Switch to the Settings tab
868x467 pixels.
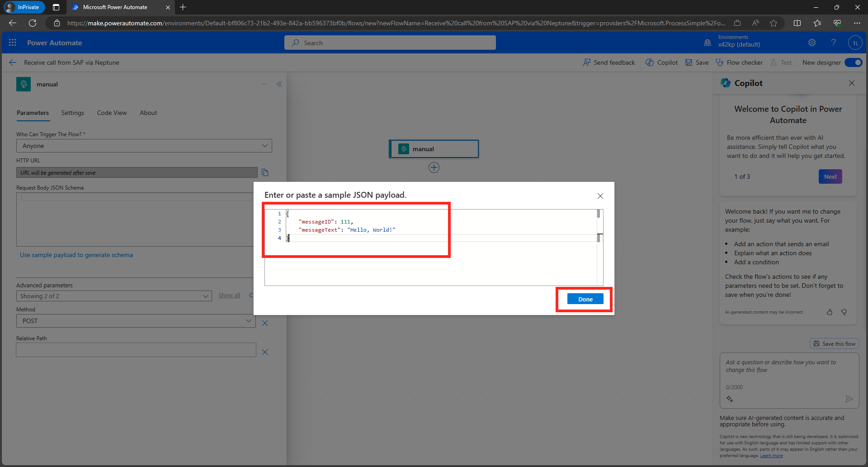(73, 113)
